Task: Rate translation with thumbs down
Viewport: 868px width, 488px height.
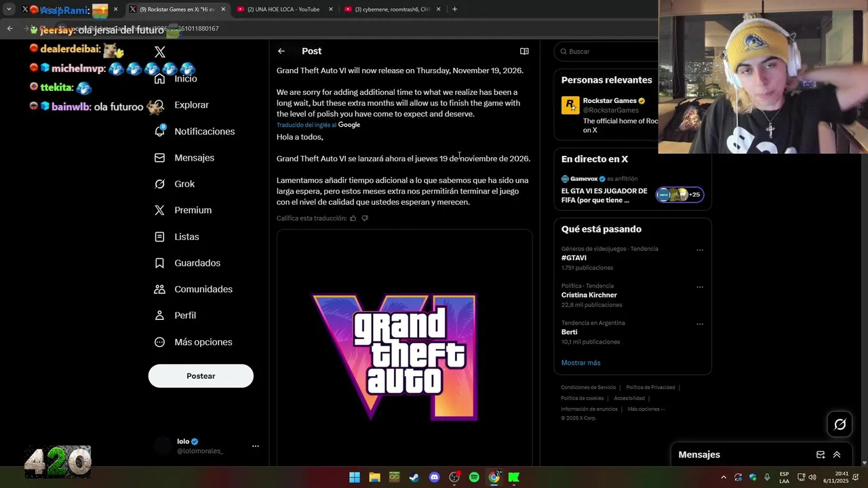Action: point(365,218)
